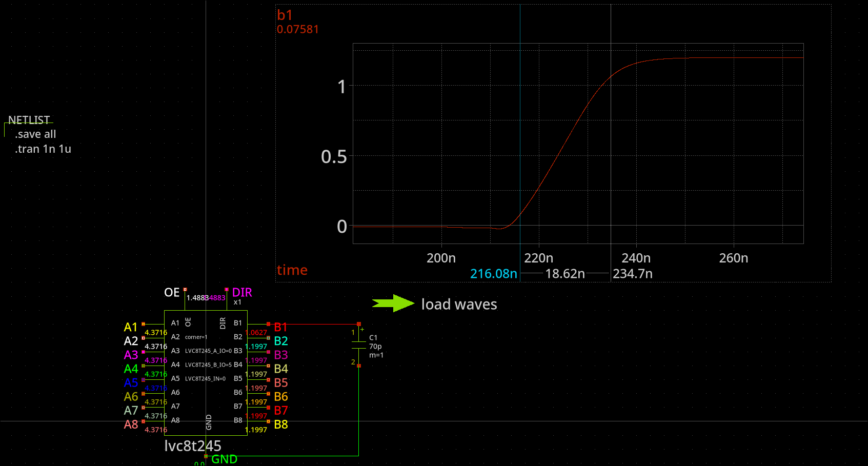The width and height of the screenshot is (868, 466).
Task: Click the OE pin square
Action: point(185,290)
